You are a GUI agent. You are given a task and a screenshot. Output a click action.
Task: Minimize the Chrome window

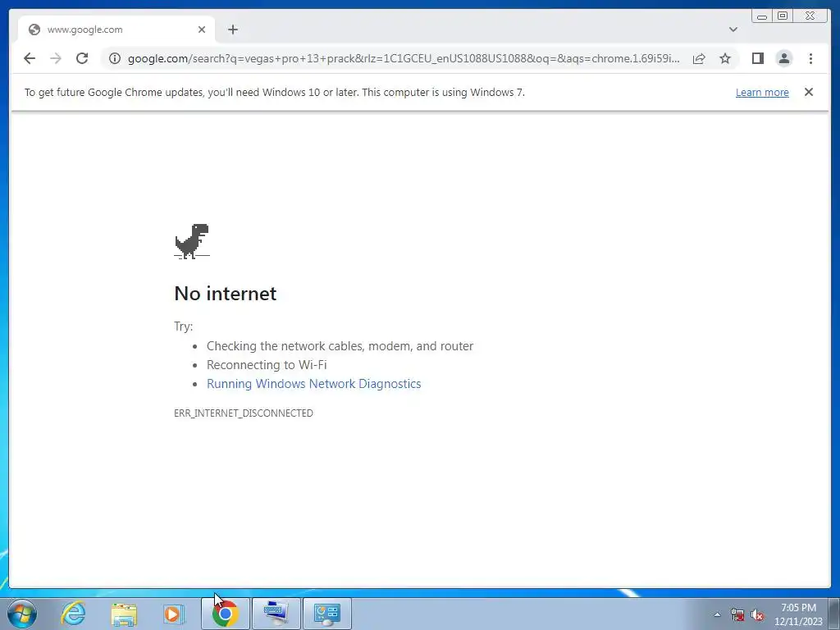[762, 16]
